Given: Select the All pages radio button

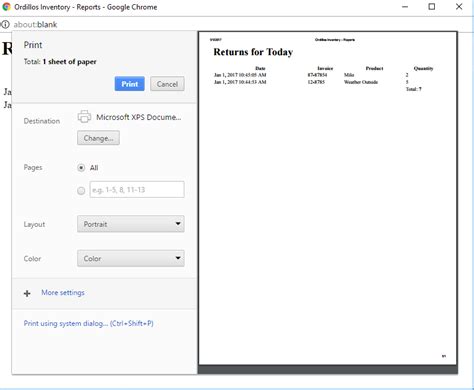Looking at the screenshot, I should [81, 168].
